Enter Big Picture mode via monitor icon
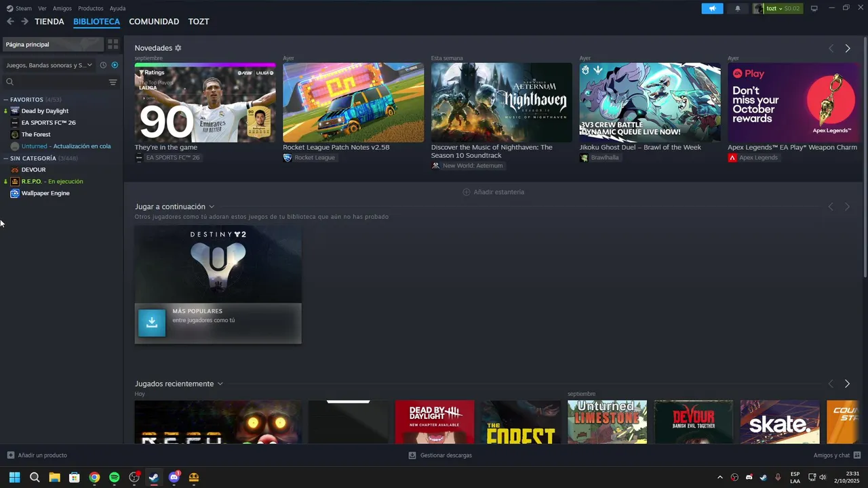This screenshot has height=488, width=868. (x=814, y=8)
